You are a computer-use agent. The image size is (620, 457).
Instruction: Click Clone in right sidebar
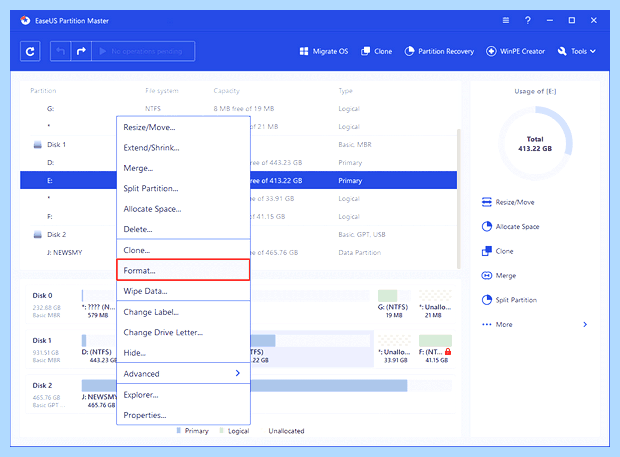pyautogui.click(x=497, y=251)
